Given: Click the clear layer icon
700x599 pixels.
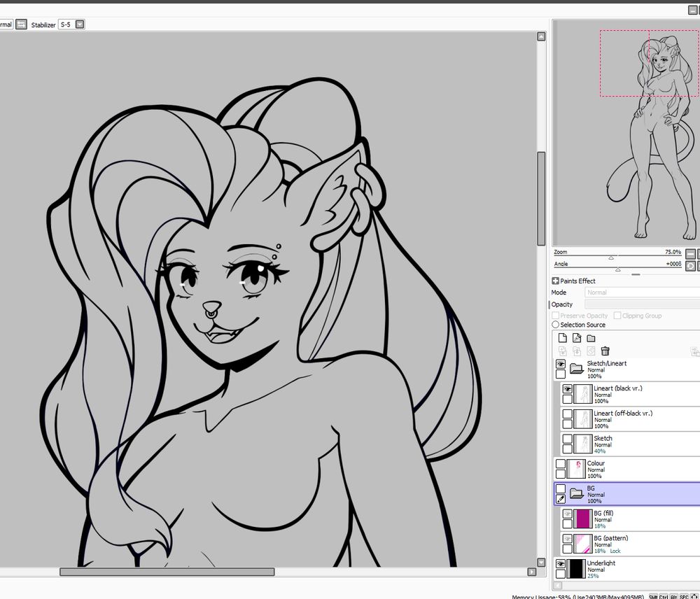Looking at the screenshot, I should click(591, 351).
